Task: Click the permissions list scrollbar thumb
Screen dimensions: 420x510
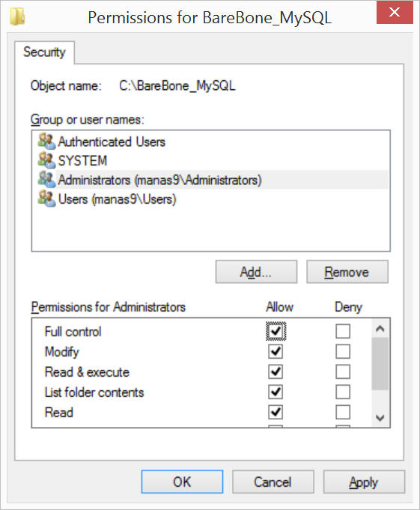Action: [x=380, y=364]
